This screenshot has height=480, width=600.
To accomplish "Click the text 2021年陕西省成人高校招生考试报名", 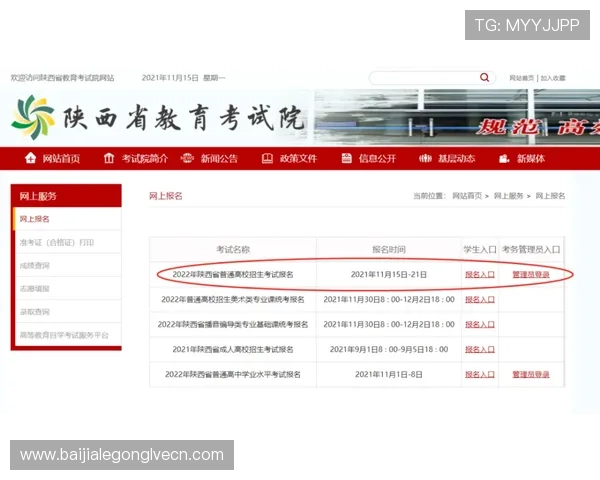I will click(233, 349).
